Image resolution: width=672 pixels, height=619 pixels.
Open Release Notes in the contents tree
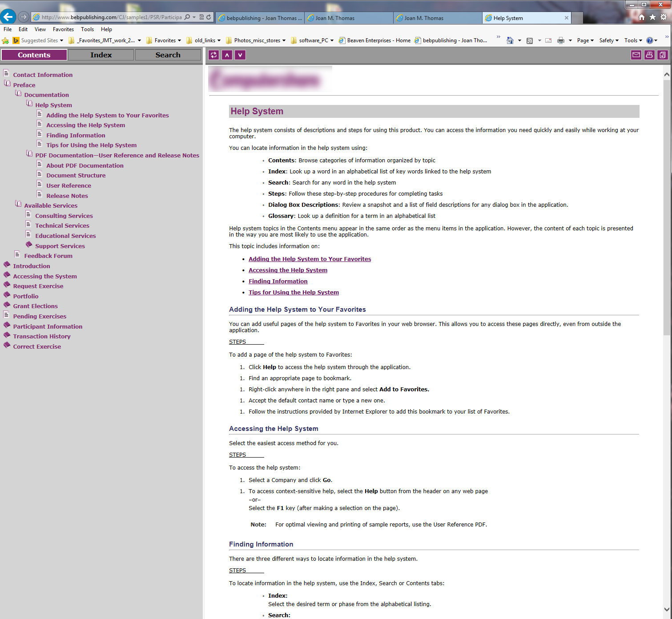(x=67, y=196)
